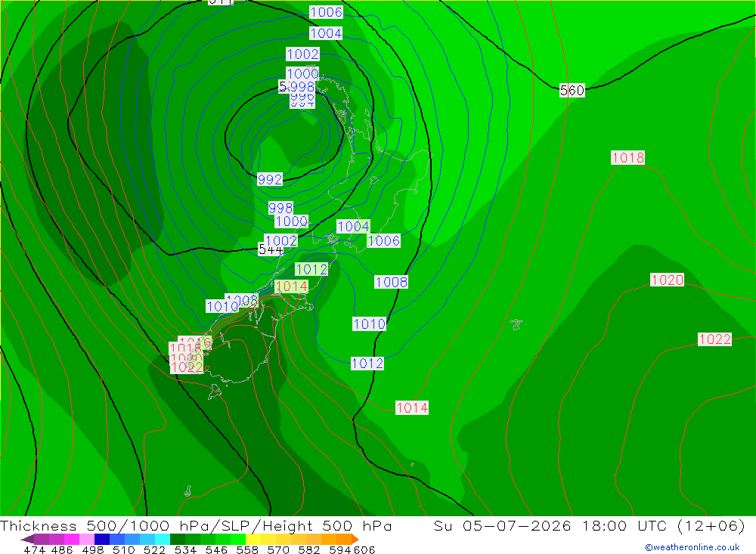Viewport: 756px width, 554px height.
Task: Click the red '1020' label beneath the ocean 1018
Action: [x=667, y=280]
